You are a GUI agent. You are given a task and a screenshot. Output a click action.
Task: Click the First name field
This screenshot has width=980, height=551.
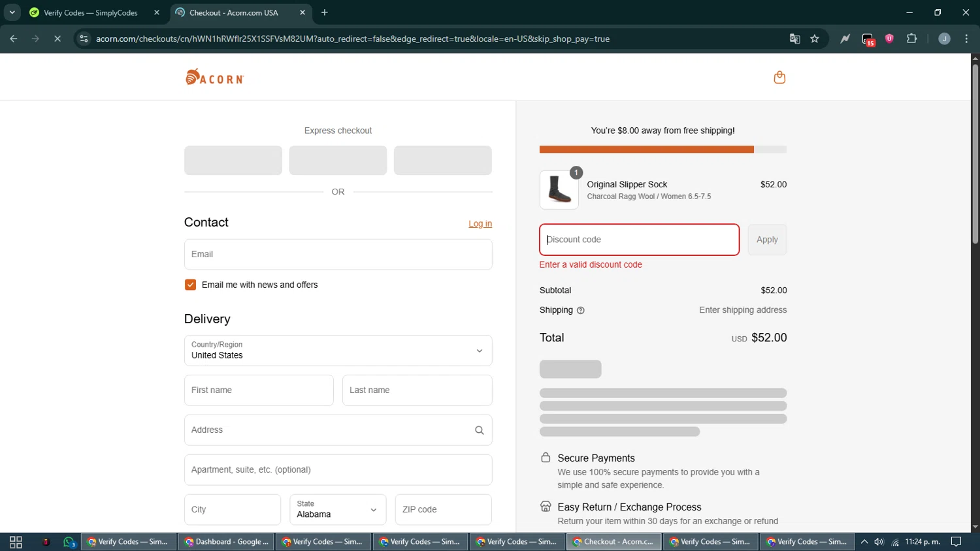[259, 390]
